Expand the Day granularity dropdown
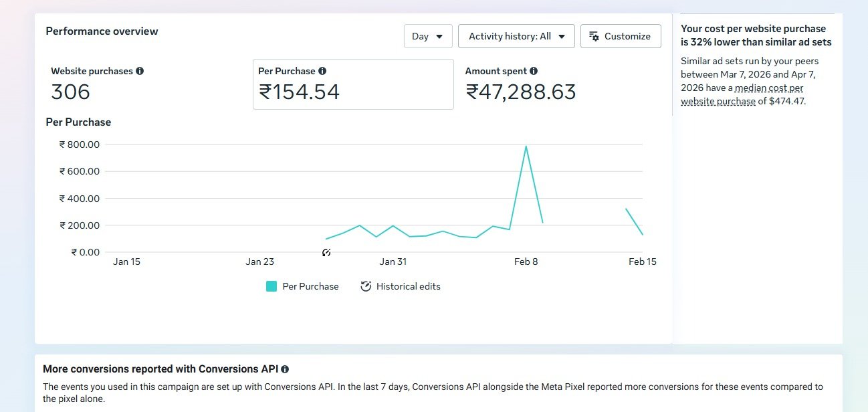Screen dimensions: 868x412 (428, 36)
